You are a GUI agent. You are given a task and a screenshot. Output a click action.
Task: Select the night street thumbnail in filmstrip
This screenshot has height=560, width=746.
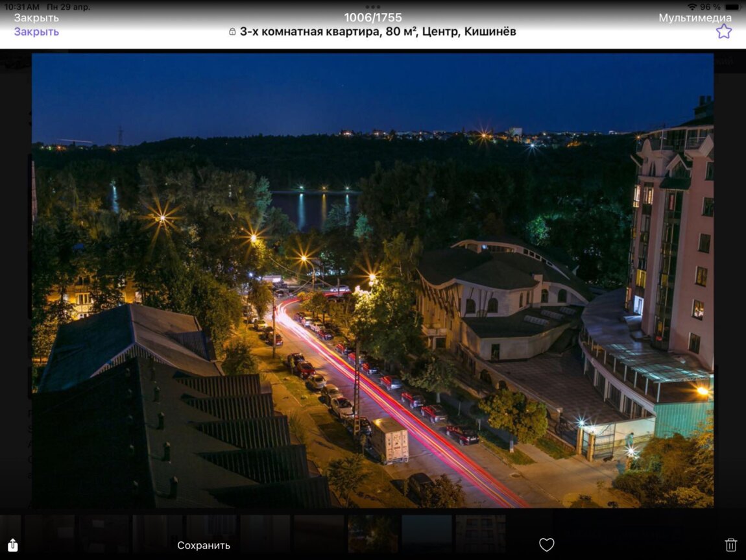(x=373, y=533)
